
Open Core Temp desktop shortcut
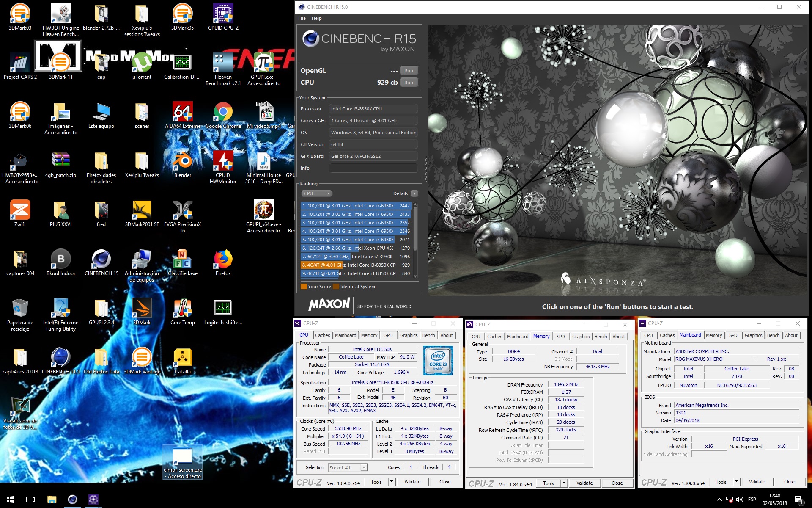tap(182, 311)
